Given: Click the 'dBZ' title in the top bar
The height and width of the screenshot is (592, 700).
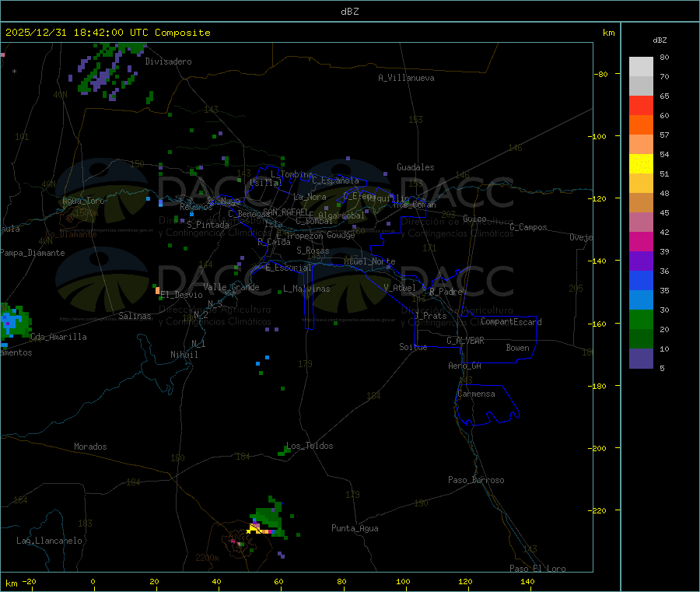Looking at the screenshot, I should (349, 12).
